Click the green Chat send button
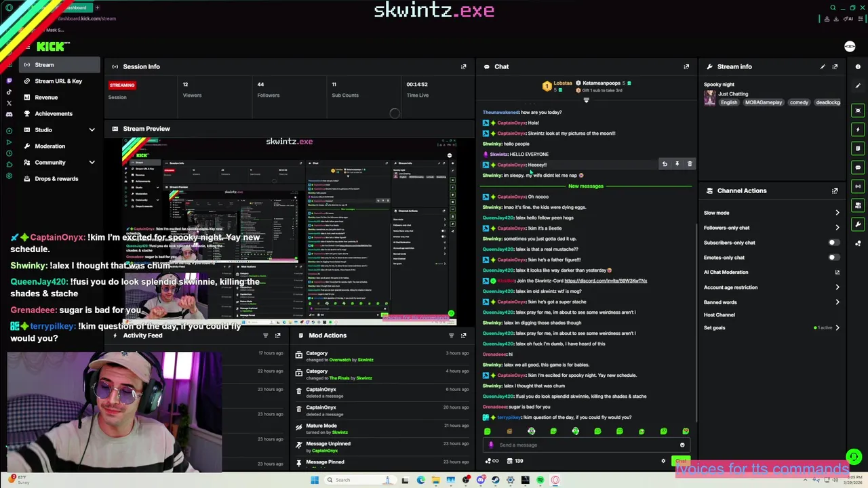 coord(681,462)
